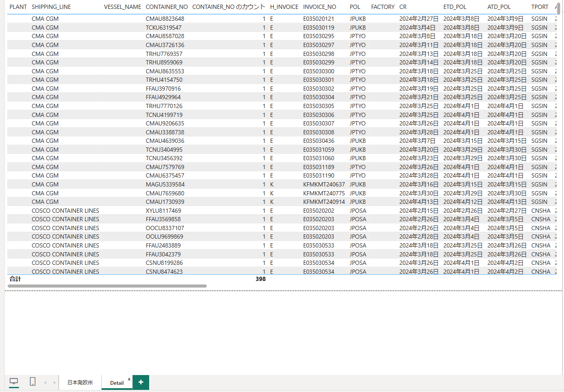Sort by CONTAINER_NO column header

(167, 7)
